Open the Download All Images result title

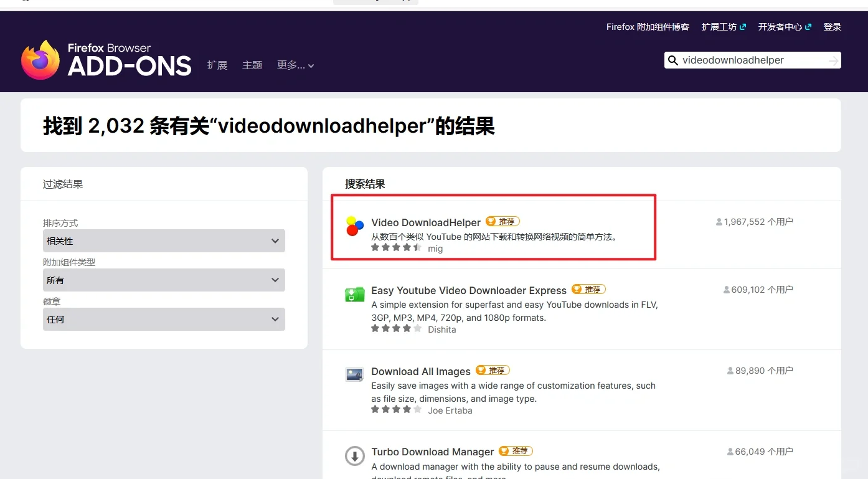point(421,371)
